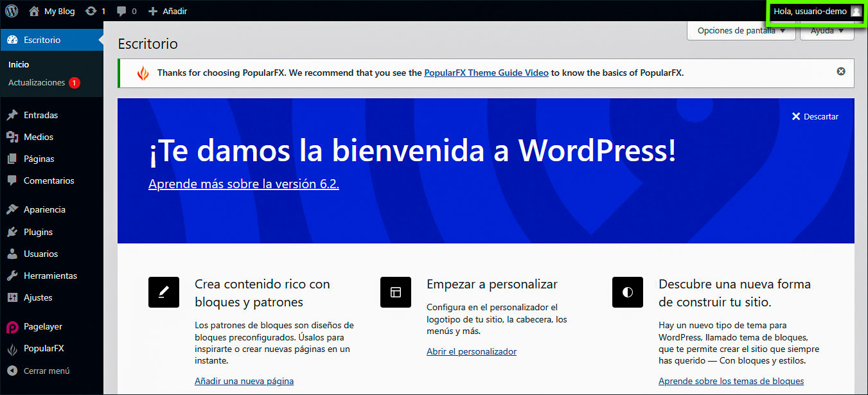
Task: Expand the Ayuda dropdown
Action: pyautogui.click(x=826, y=30)
